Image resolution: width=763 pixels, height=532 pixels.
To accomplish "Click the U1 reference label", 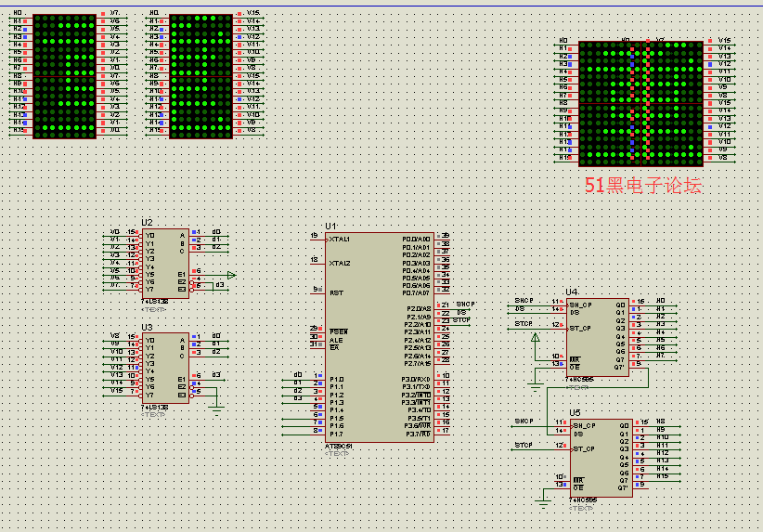I will coord(330,226).
